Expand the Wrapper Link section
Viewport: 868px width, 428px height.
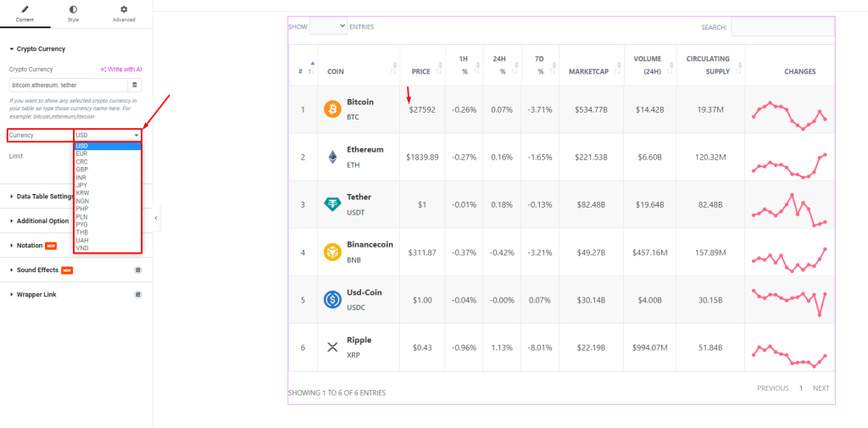[x=33, y=295]
